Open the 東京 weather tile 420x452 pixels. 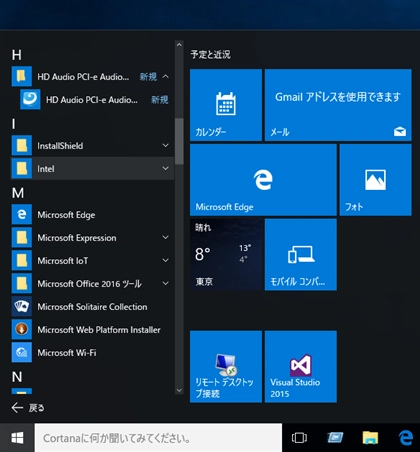tap(226, 255)
